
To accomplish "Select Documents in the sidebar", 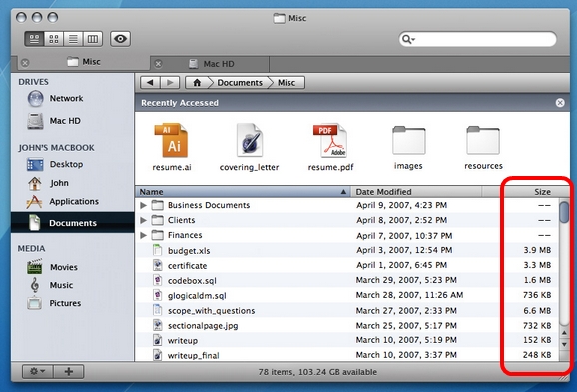I will [x=73, y=223].
